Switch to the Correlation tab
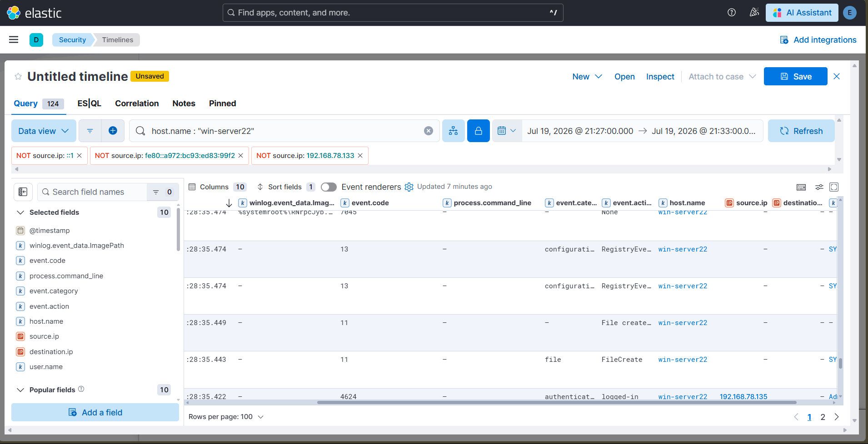 click(x=137, y=104)
